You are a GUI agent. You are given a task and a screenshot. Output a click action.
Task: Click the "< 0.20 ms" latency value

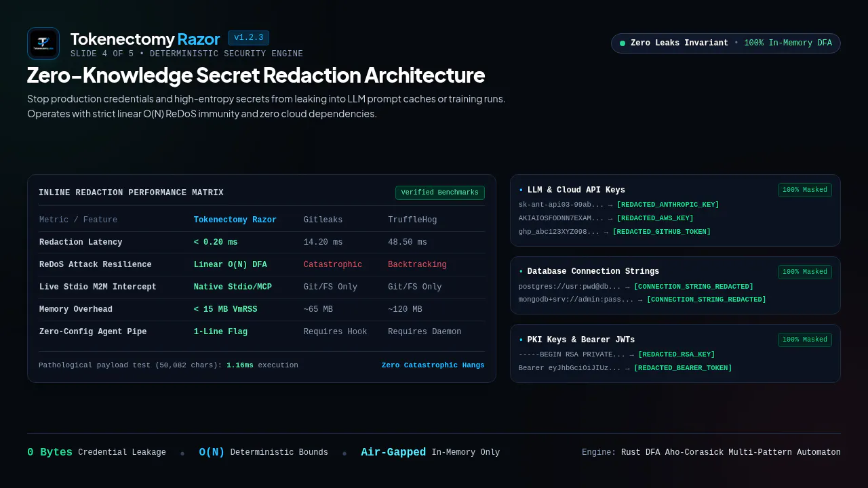(x=216, y=242)
